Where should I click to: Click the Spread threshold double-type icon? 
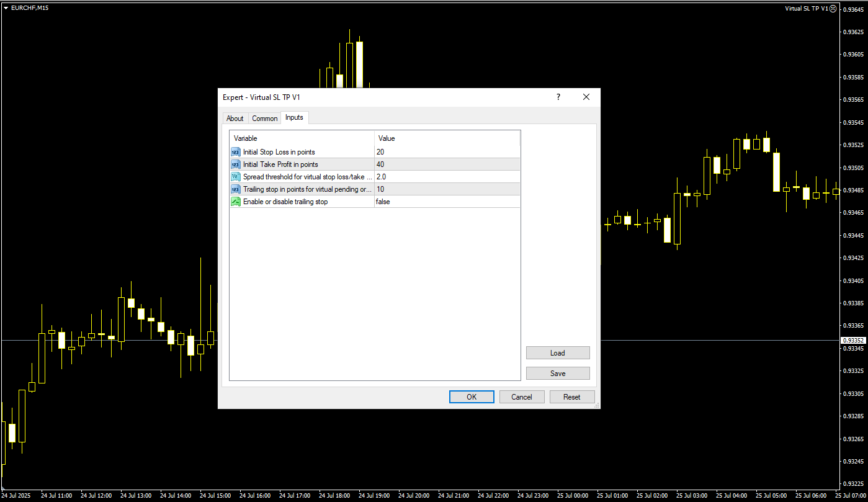pos(235,177)
